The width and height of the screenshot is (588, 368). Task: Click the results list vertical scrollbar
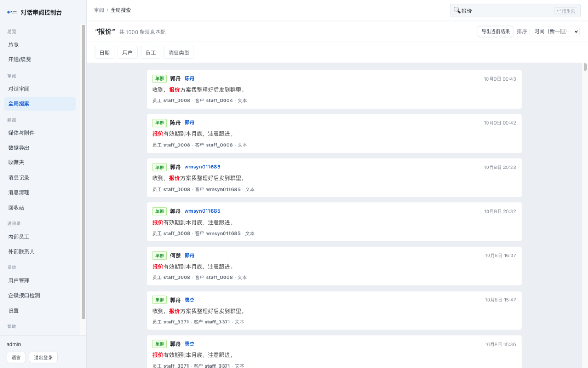coord(585,67)
